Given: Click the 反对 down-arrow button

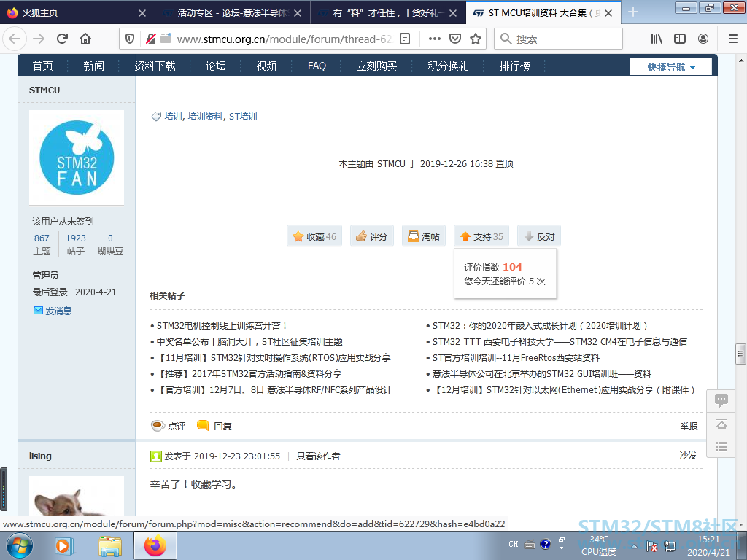Looking at the screenshot, I should coord(539,236).
